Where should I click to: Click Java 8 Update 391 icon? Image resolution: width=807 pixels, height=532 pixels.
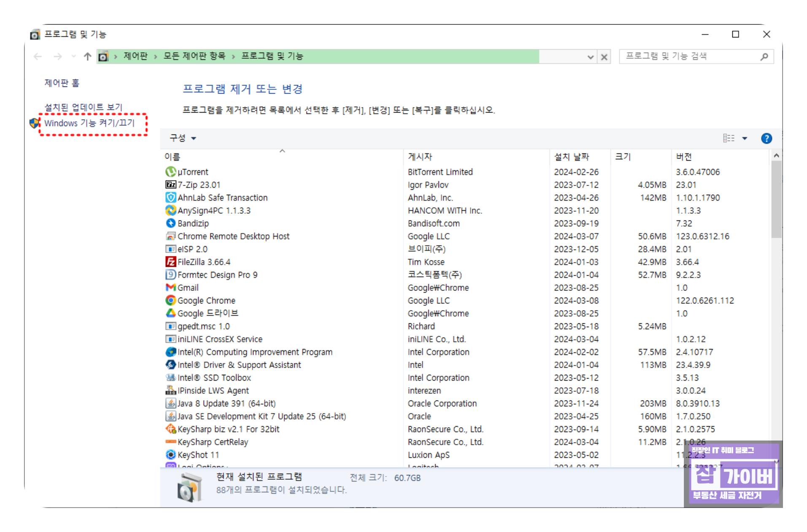pyautogui.click(x=170, y=403)
